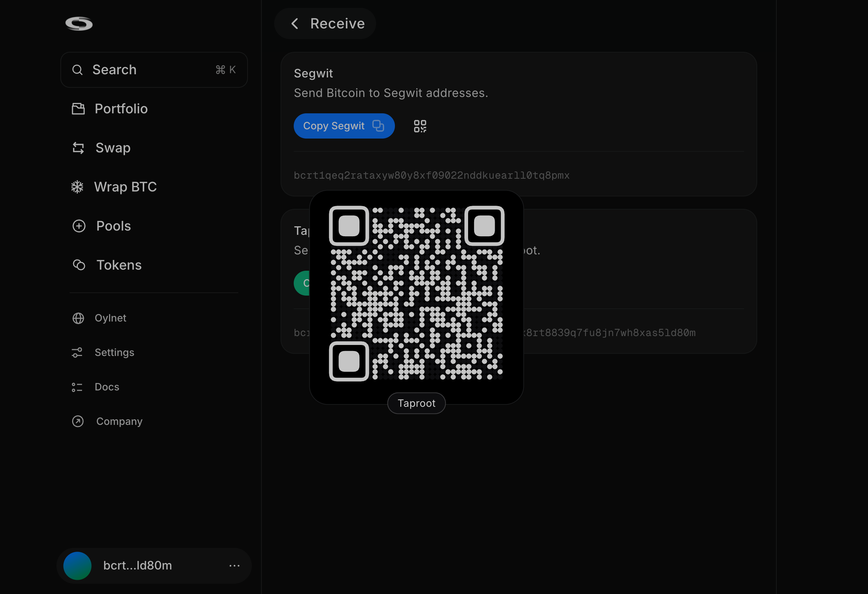Click the Oylnet globe icon

[78, 318]
